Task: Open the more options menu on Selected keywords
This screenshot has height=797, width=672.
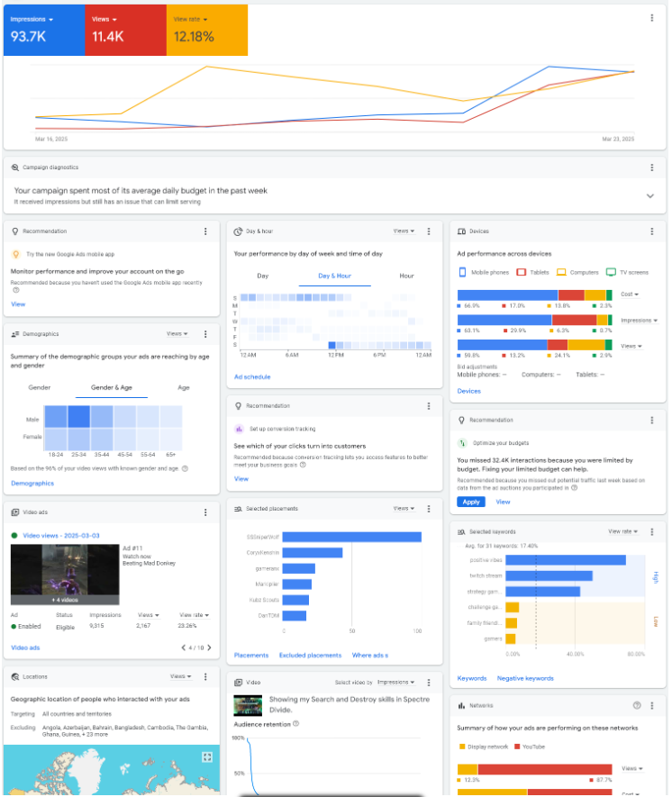Action: click(652, 532)
